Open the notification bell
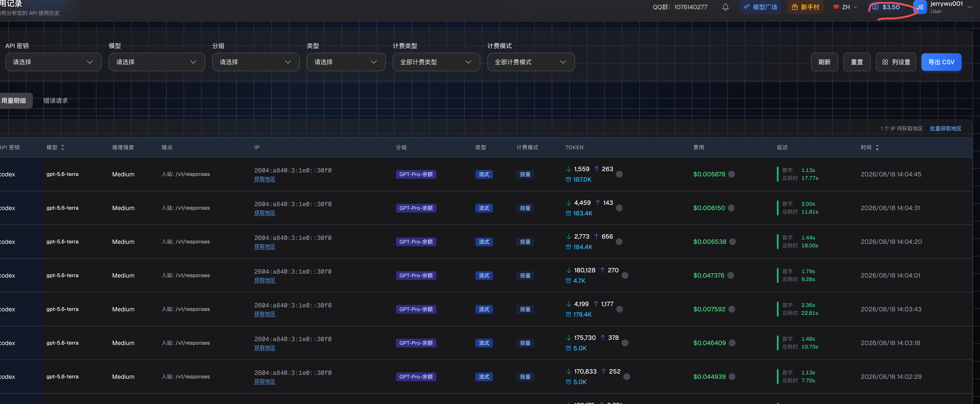Image resolution: width=980 pixels, height=404 pixels. pyautogui.click(x=725, y=7)
